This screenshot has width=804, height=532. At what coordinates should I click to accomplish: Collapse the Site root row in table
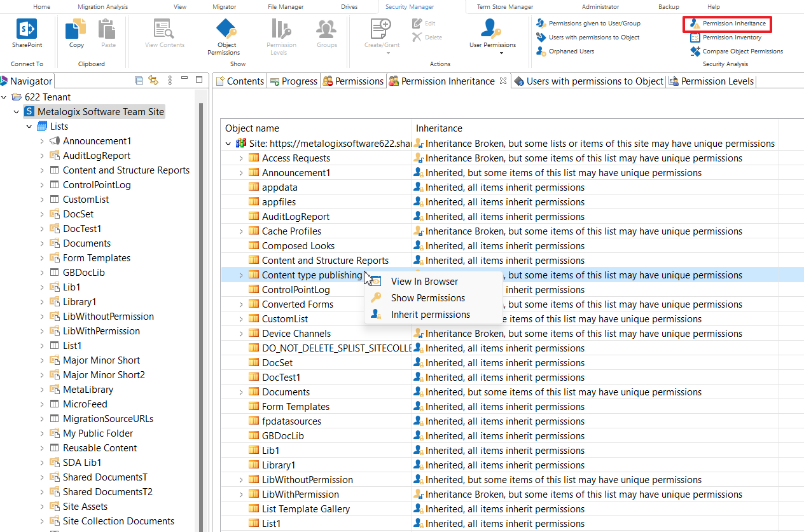click(228, 144)
